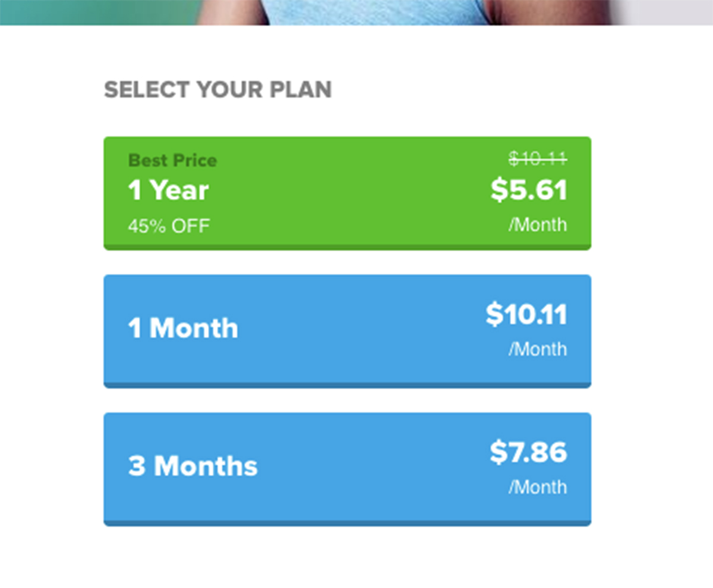This screenshot has height=588, width=713.
Task: Click the dark green bottom edge of the 1 Year card
Action: [348, 247]
